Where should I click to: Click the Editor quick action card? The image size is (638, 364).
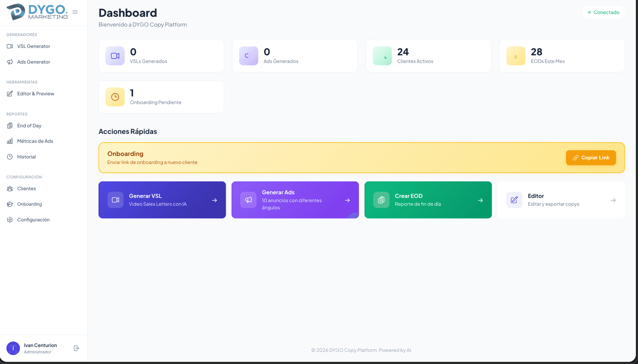click(x=561, y=200)
